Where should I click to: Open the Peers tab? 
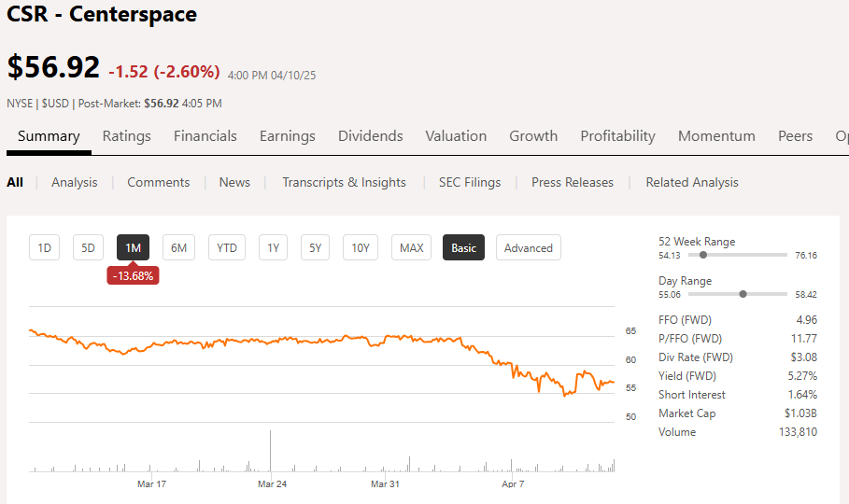[x=795, y=136]
